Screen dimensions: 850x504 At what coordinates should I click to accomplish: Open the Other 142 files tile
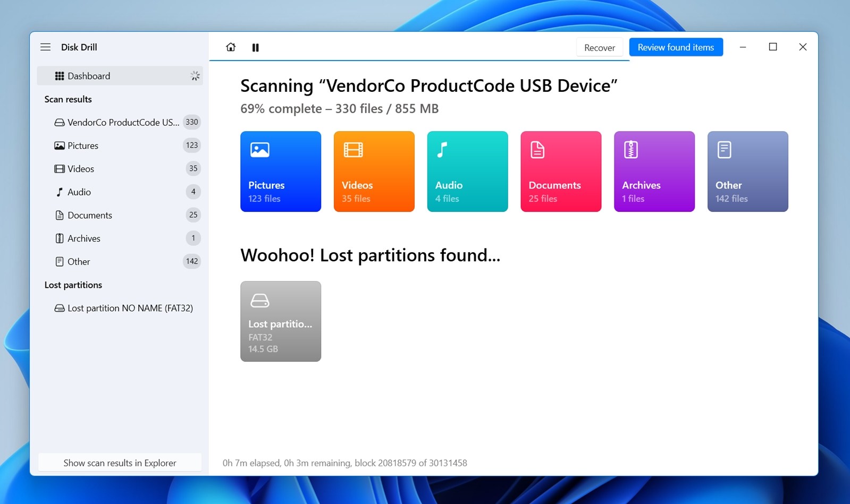pyautogui.click(x=748, y=172)
